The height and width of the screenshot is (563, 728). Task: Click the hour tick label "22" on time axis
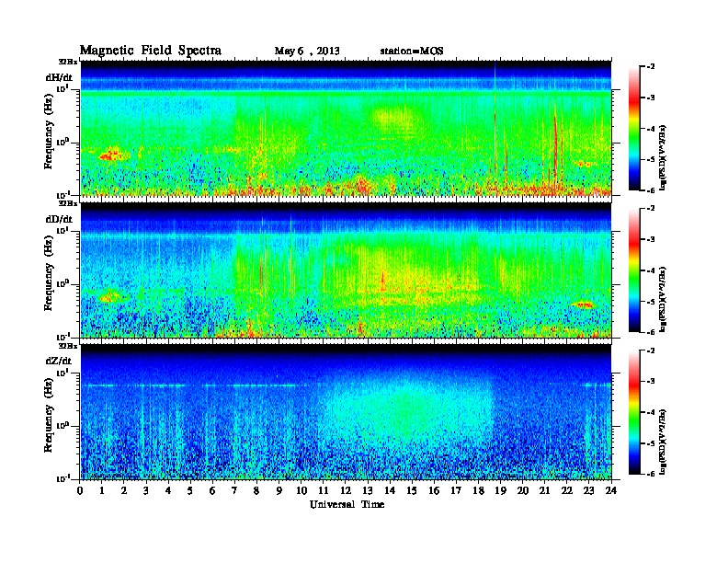(567, 490)
